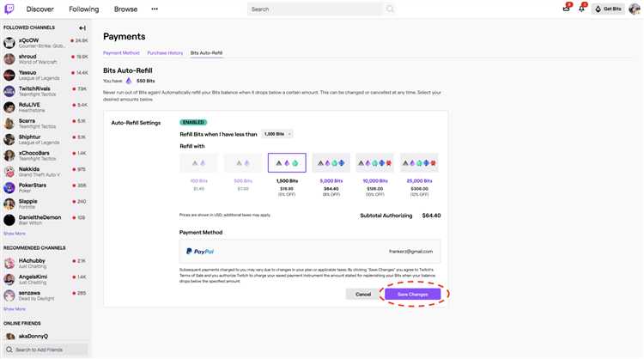Open the Following page
Image resolution: width=644 pixels, height=359 pixels.
[x=84, y=9]
